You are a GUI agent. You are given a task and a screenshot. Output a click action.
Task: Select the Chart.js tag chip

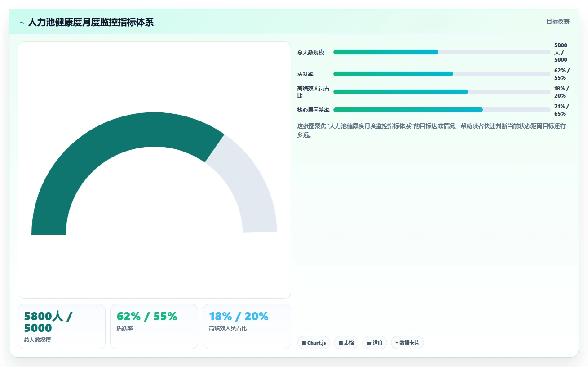point(314,343)
